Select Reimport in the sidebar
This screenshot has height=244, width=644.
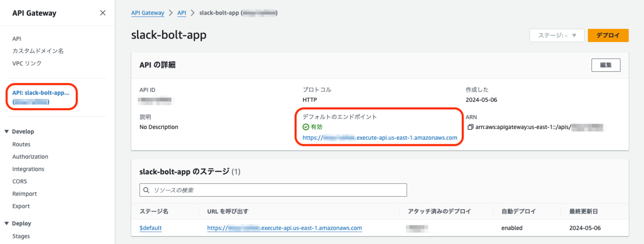point(24,193)
